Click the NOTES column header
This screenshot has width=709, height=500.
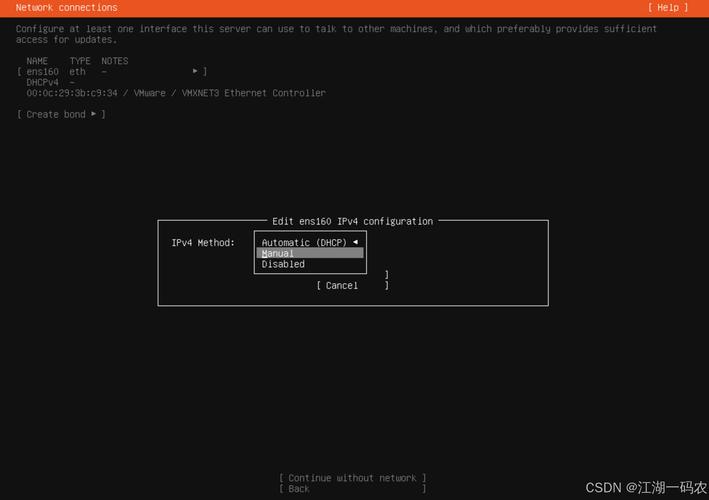[115, 61]
